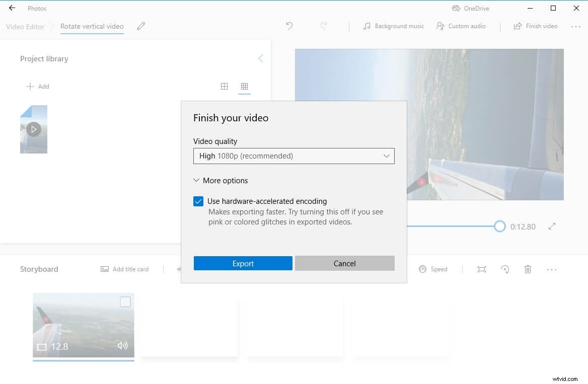Mute the storyboard clip's volume icon
The height and width of the screenshot is (384, 588).
click(x=122, y=346)
